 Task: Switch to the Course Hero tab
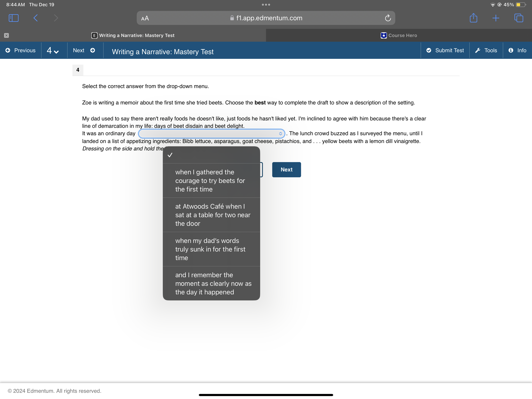399,35
